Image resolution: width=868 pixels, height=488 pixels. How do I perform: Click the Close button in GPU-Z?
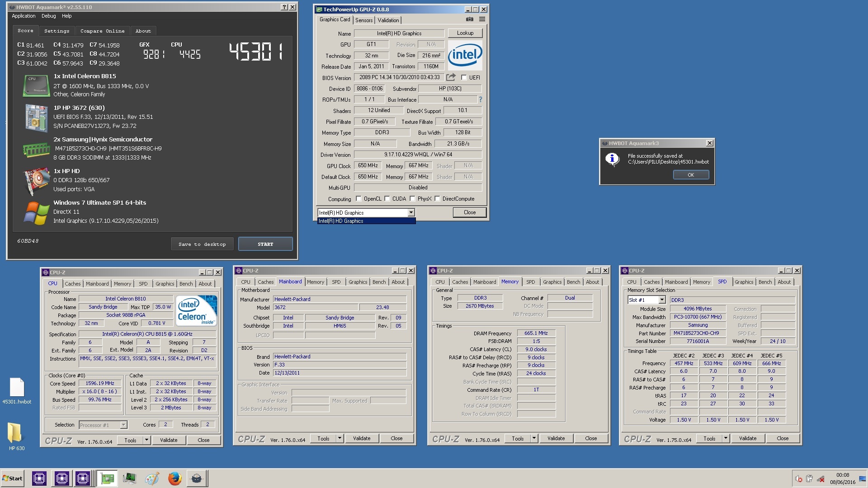click(470, 212)
